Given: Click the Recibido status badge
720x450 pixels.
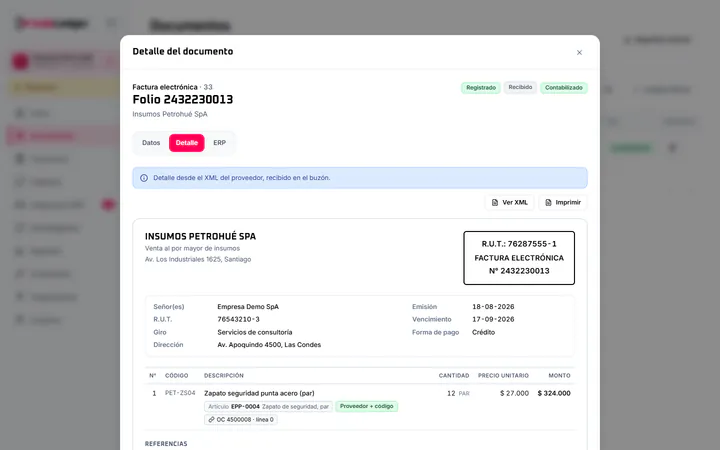Looking at the screenshot, I should pyautogui.click(x=520, y=87).
